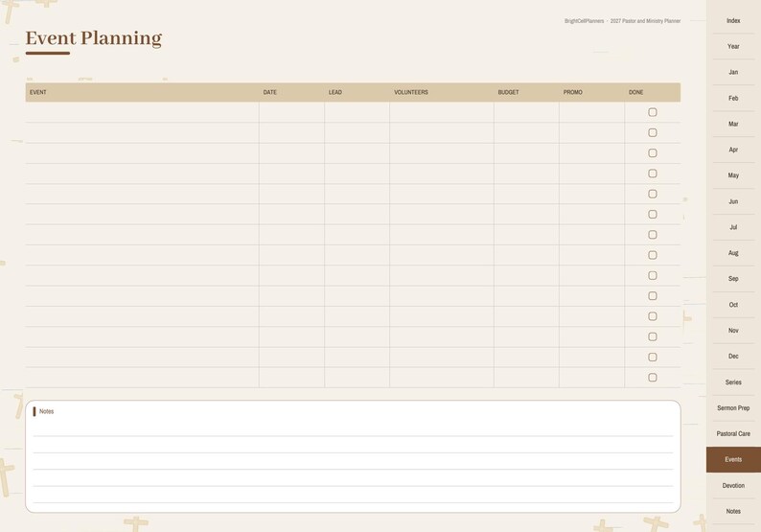
Task: Check the Done box in the third row
Action: 653,153
